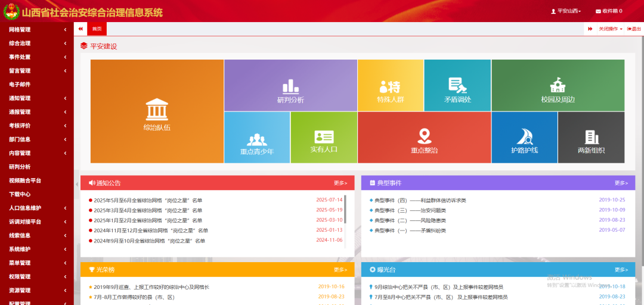Open the 收件箱 inbox link
The height and width of the screenshot is (305, 644).
609,11
